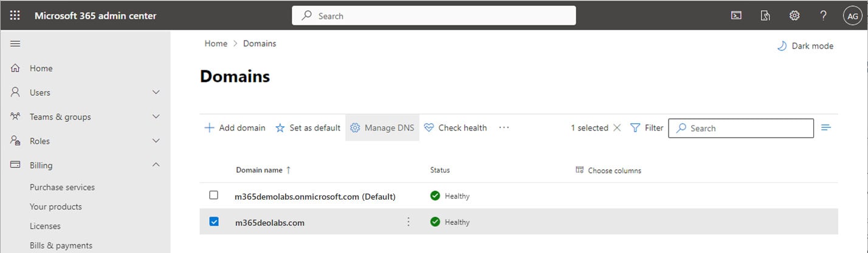The image size is (868, 253).
Task: Click the 1 selected text
Action: [590, 128]
